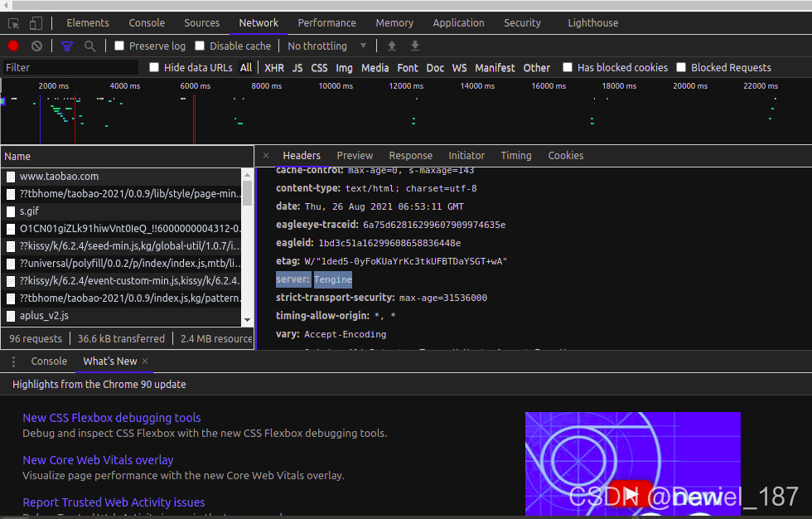
Task: Toggle the filter funnel icon
Action: point(67,46)
